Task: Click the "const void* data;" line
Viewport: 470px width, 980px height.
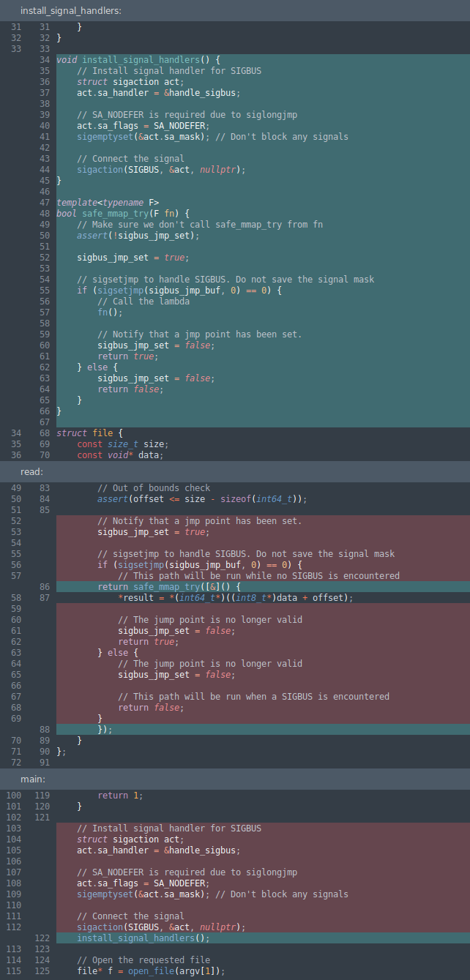Action: 120,455
